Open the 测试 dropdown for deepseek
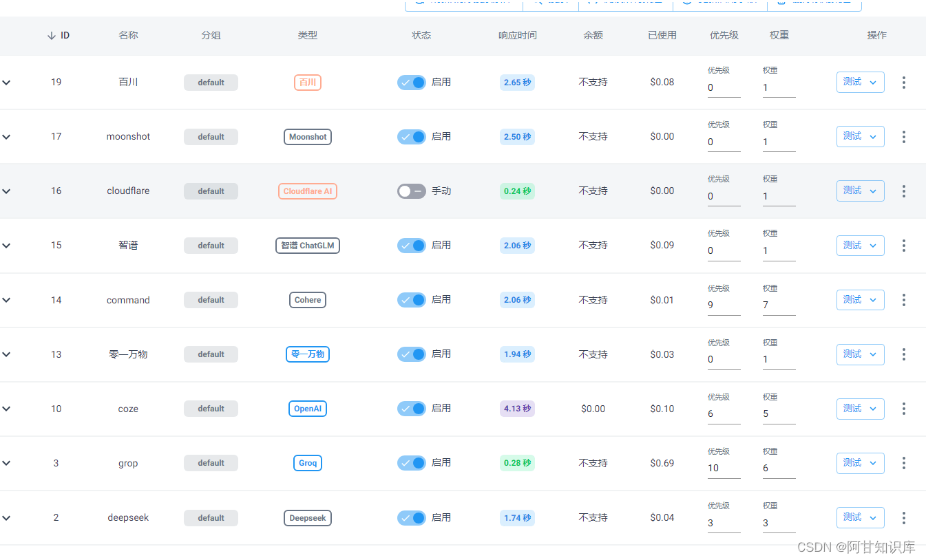Viewport: 926px width, 560px height. click(873, 517)
